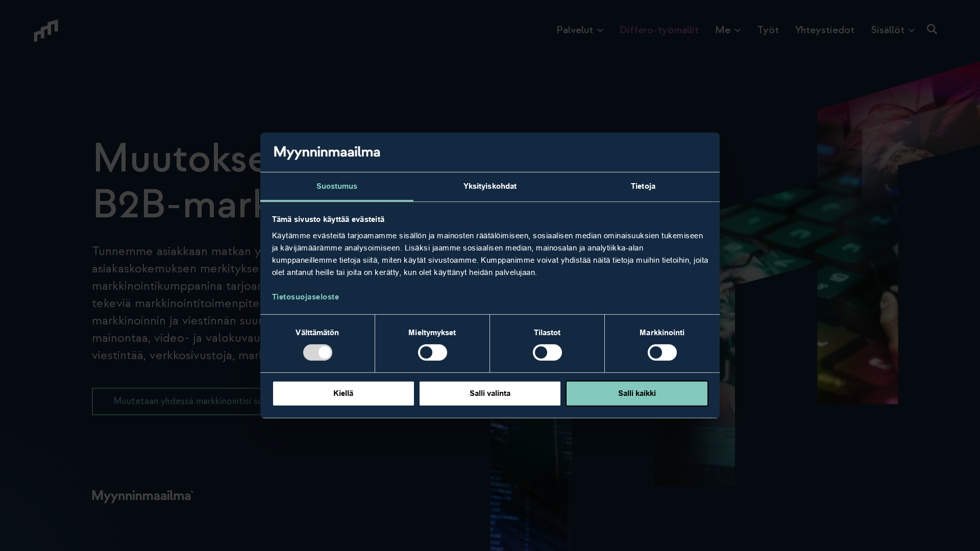This screenshot has width=980, height=551.
Task: Enable the Markkinointi cookie toggle
Action: point(662,353)
